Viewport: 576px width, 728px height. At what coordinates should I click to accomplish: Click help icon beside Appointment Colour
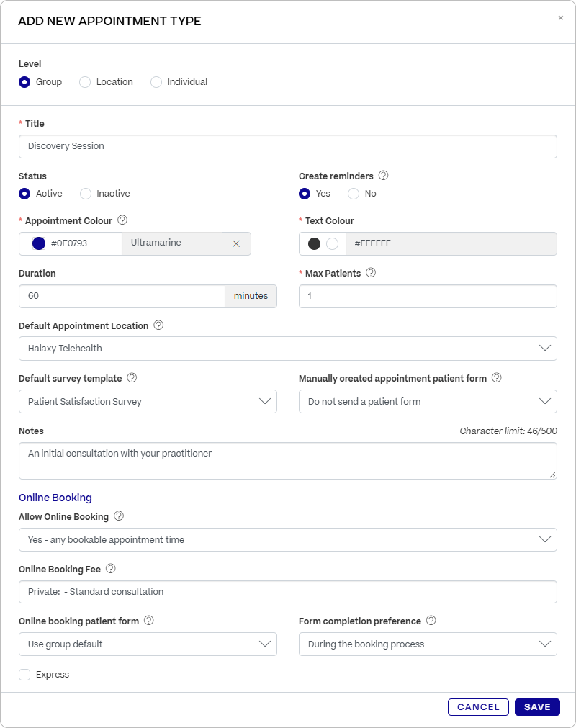coord(122,220)
